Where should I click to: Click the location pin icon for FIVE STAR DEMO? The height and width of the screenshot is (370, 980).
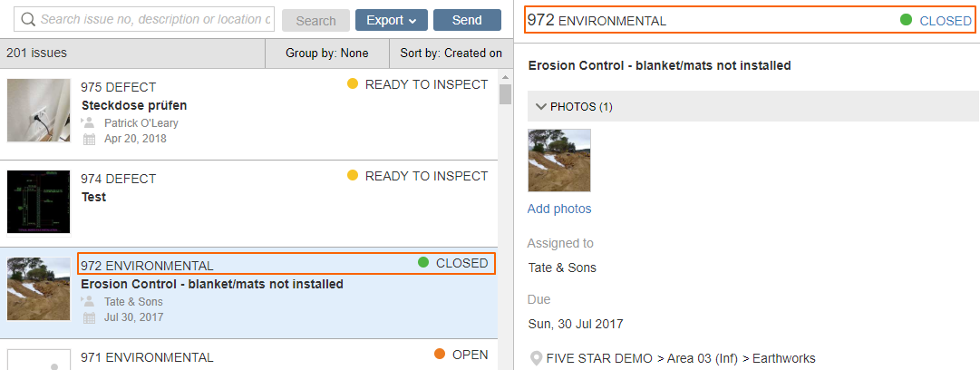coord(536,359)
